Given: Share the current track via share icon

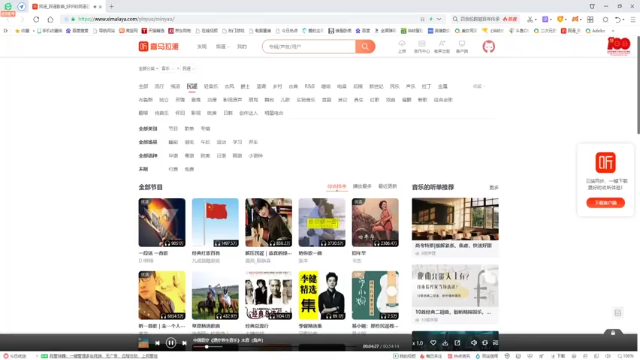Looking at the screenshot, I should click(x=457, y=343).
